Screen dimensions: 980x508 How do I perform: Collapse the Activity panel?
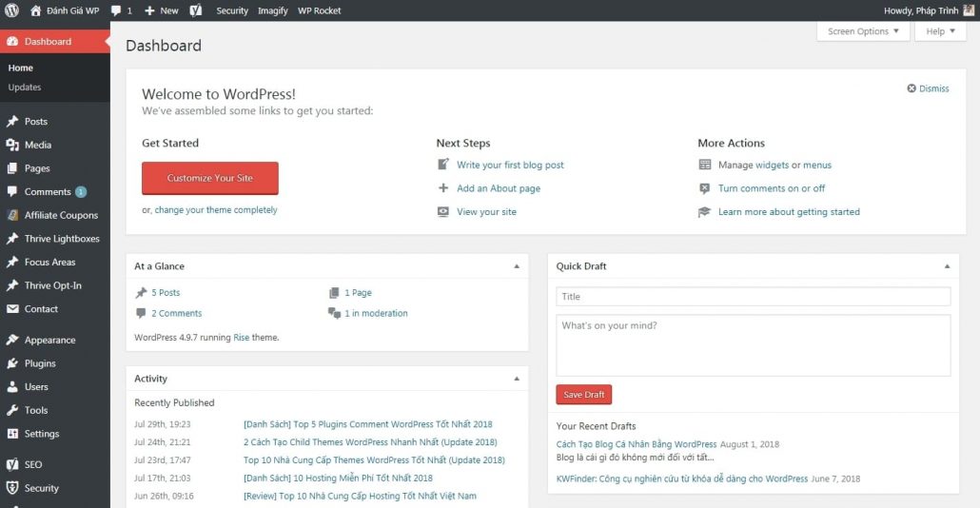(517, 379)
